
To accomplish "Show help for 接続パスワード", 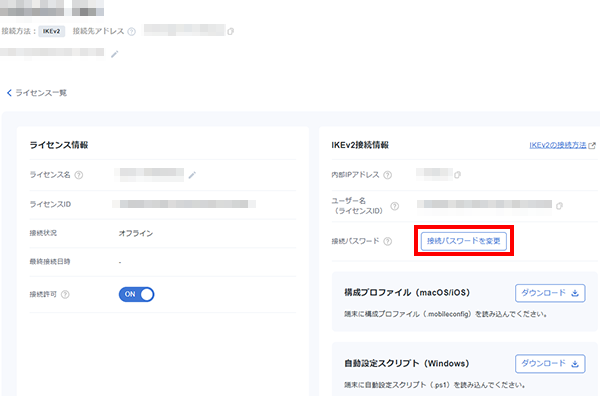I will 388,241.
